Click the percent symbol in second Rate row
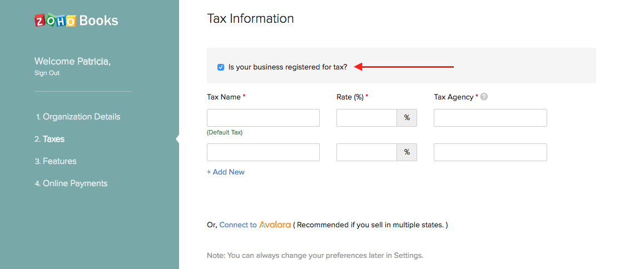 click(407, 152)
